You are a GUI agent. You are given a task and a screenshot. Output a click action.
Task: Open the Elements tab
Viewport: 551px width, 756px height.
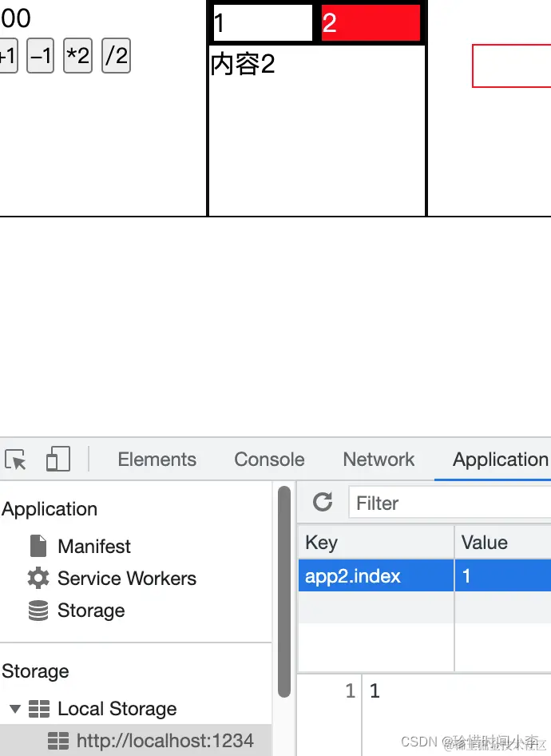(x=157, y=460)
